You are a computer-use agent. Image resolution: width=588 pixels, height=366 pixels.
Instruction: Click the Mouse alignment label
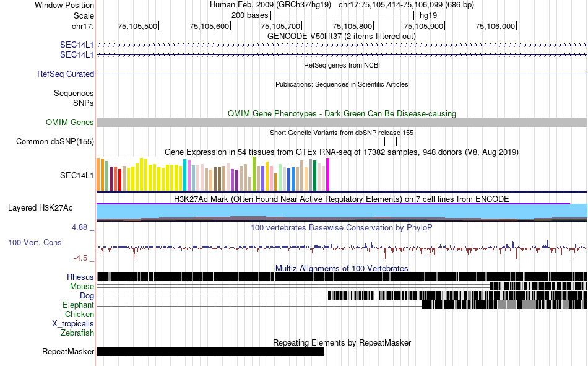(82, 286)
